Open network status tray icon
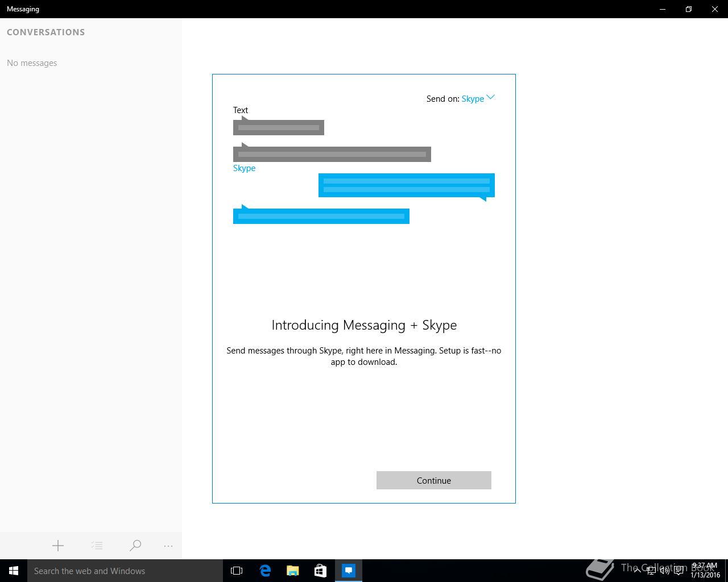Image resolution: width=728 pixels, height=582 pixels. tap(651, 571)
